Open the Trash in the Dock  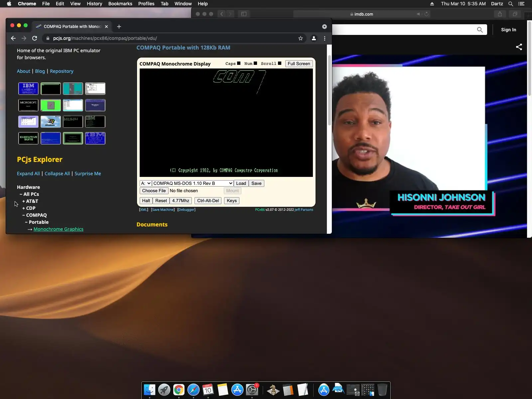click(x=382, y=390)
